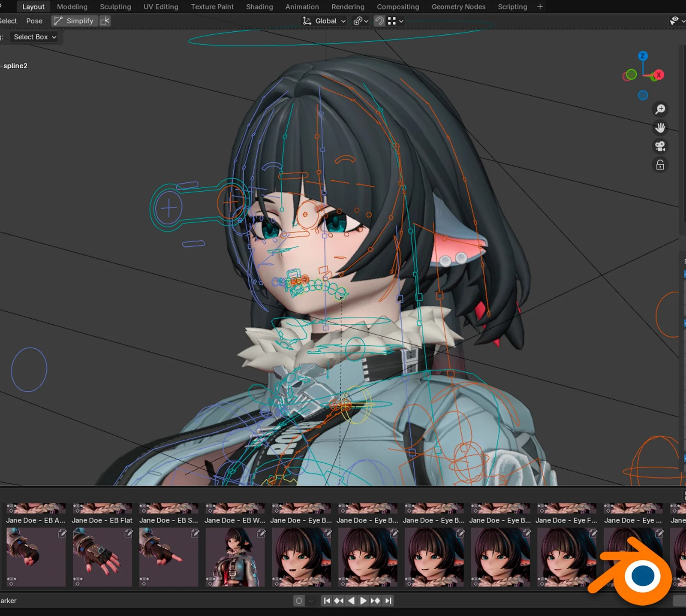Image resolution: width=686 pixels, height=616 pixels.
Task: Open the Select Box mode dropdown
Action: pos(34,37)
